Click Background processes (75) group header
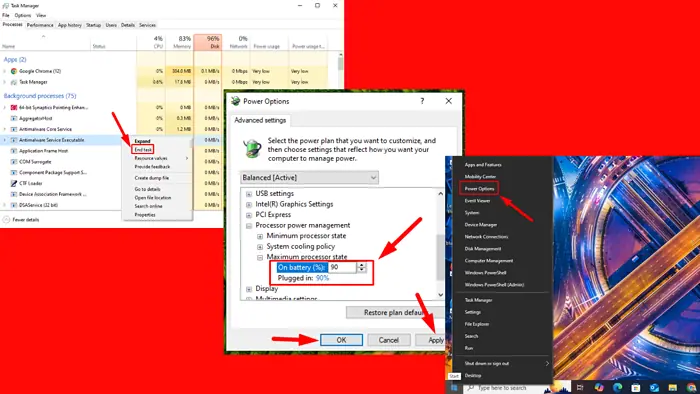The width and height of the screenshot is (700, 394). click(40, 96)
